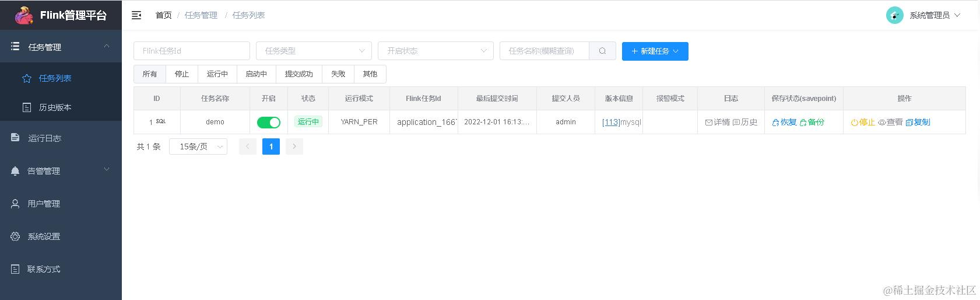This screenshot has width=980, height=300.
Task: Open the 15条/页 page size dropdown
Action: click(198, 146)
